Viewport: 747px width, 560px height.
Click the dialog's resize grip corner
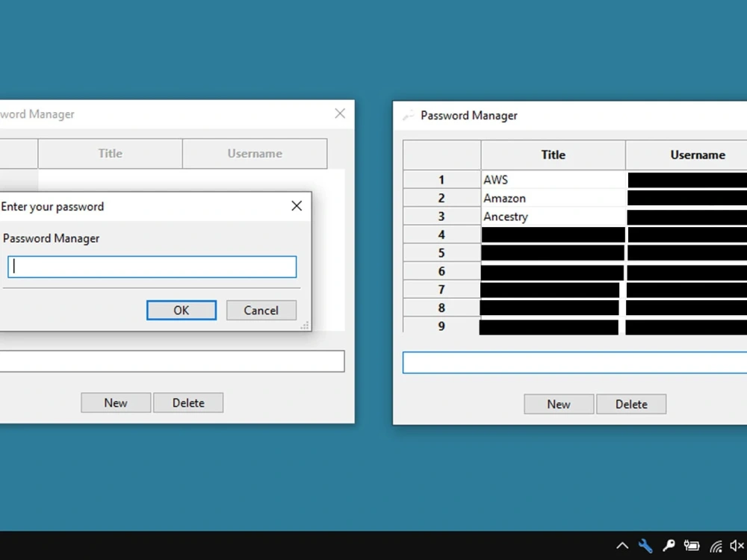(305, 326)
